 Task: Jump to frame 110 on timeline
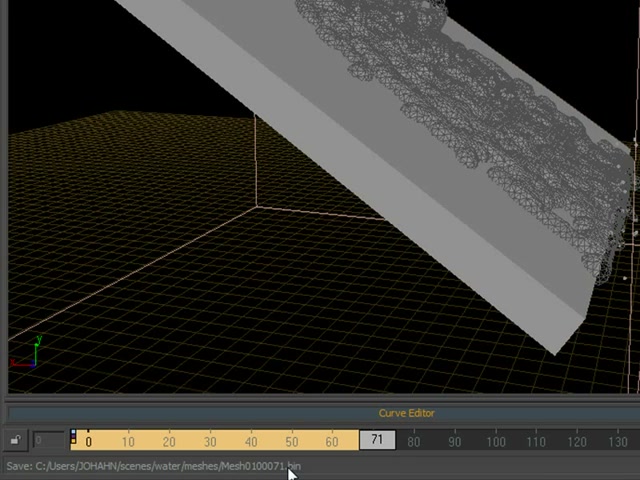tap(536, 442)
